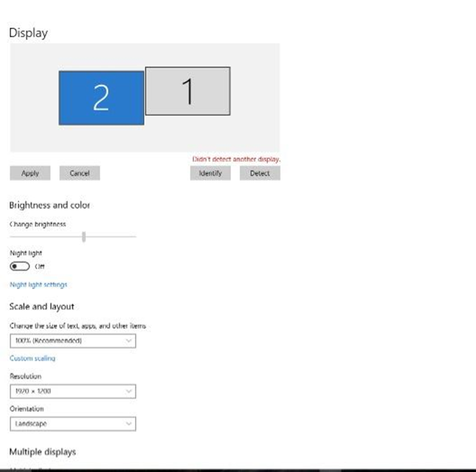Click the Change brightness label
The image size is (476, 472).
click(x=37, y=224)
